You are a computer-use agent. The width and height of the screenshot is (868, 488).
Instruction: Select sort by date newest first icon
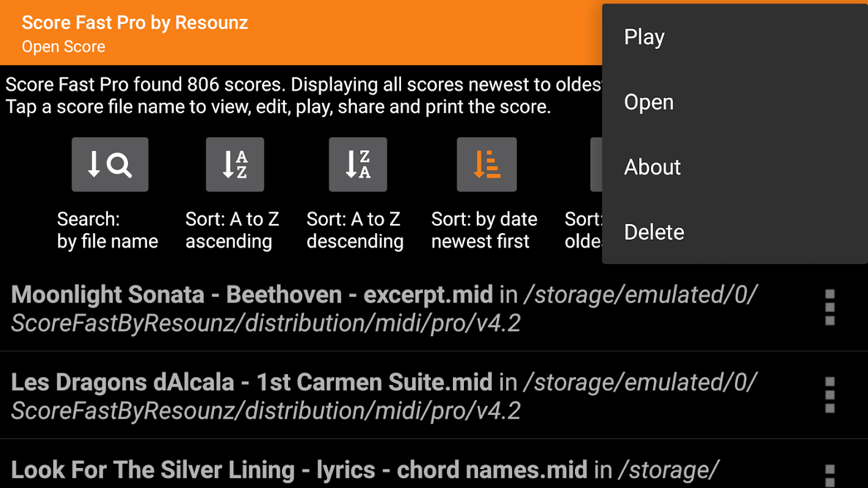click(x=486, y=165)
